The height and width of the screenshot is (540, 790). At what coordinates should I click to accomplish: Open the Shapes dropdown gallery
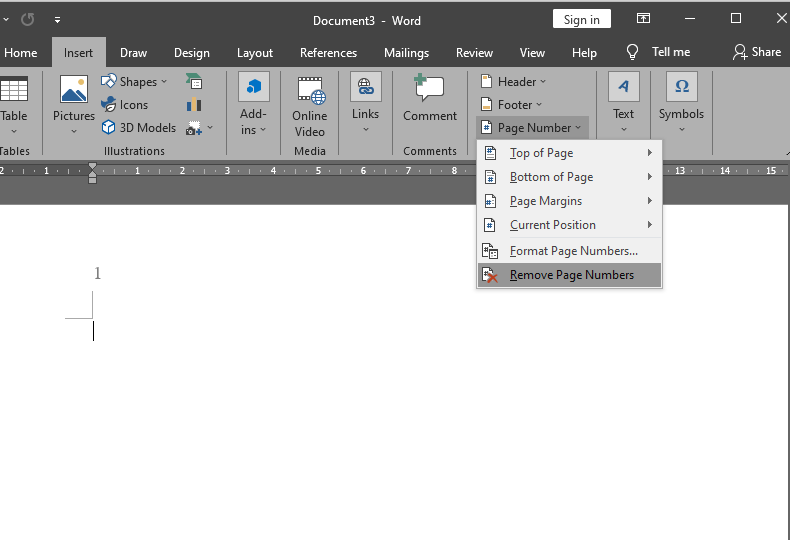[135, 82]
